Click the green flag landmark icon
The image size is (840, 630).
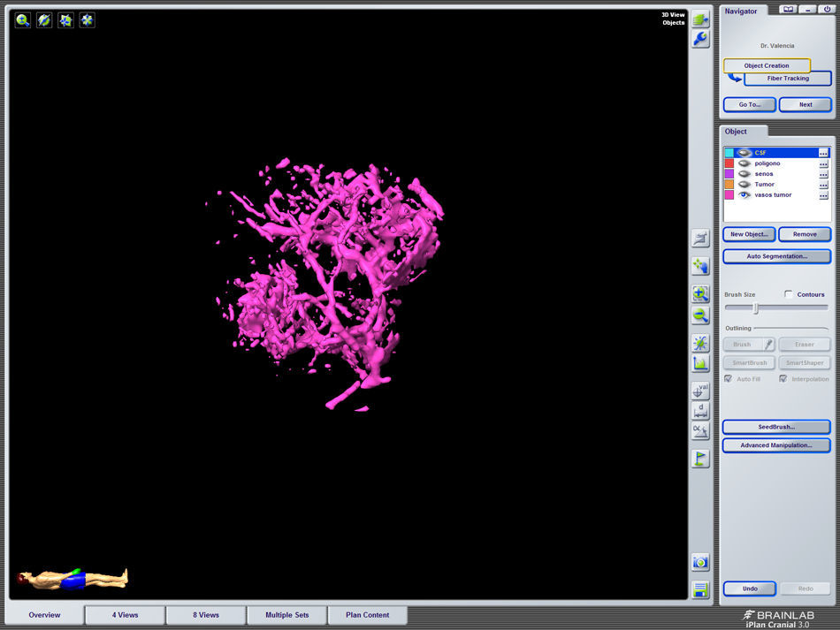(700, 459)
